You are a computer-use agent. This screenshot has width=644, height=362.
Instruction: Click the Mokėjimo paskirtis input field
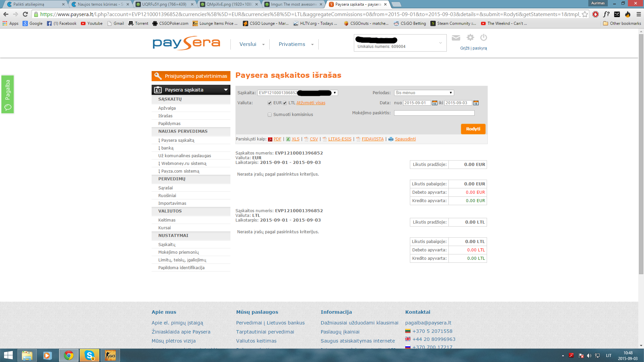pyautogui.click(x=434, y=113)
